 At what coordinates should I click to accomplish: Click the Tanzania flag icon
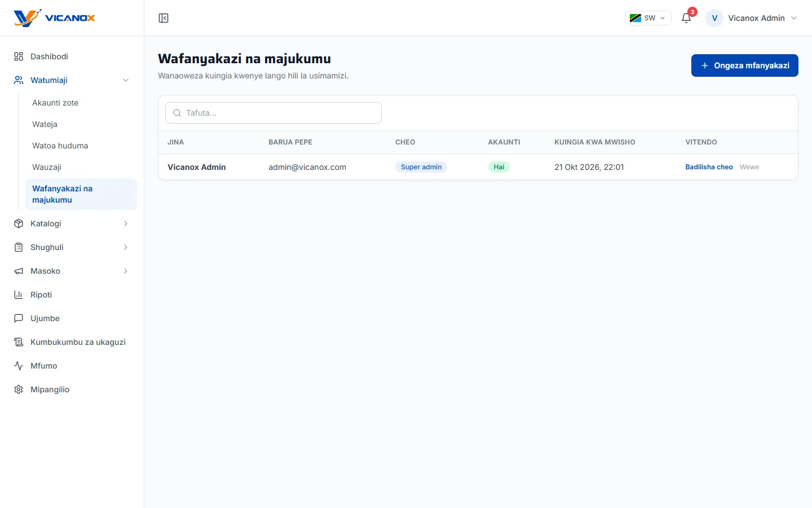tap(635, 18)
